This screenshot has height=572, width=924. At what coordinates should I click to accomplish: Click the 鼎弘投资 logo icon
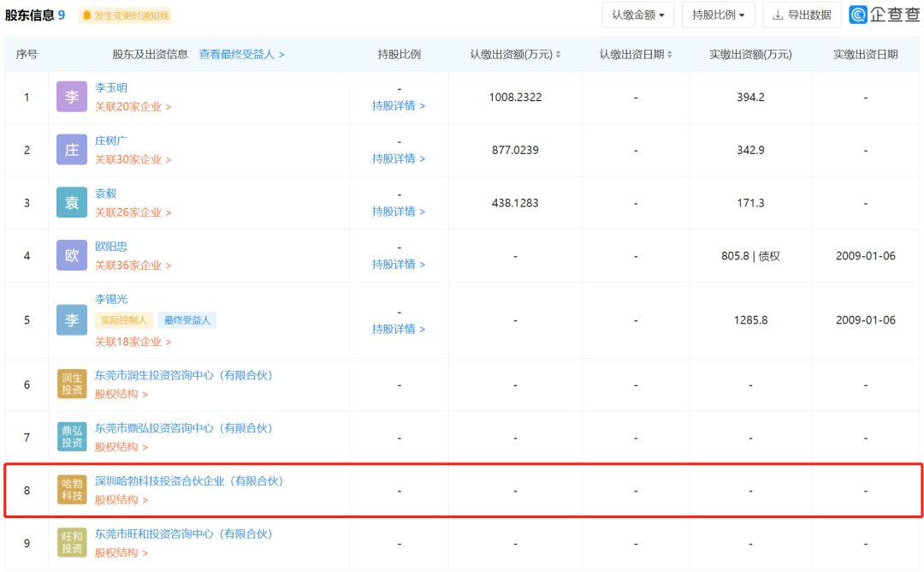(x=71, y=437)
